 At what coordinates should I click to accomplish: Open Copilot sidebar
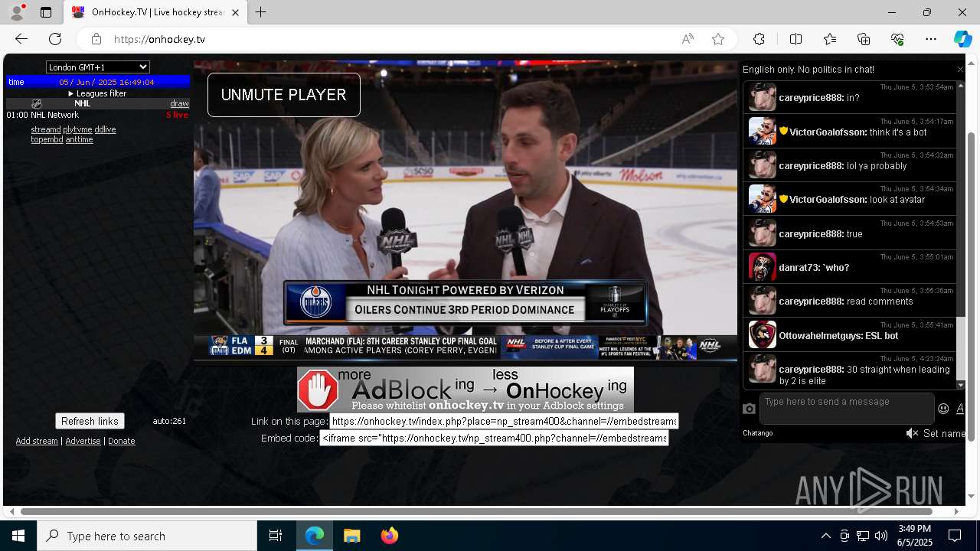962,39
